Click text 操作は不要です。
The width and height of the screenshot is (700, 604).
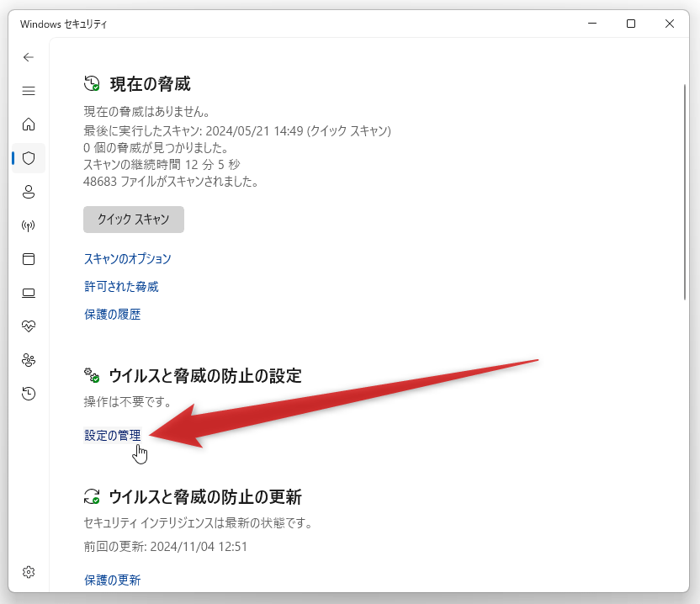tap(128, 402)
